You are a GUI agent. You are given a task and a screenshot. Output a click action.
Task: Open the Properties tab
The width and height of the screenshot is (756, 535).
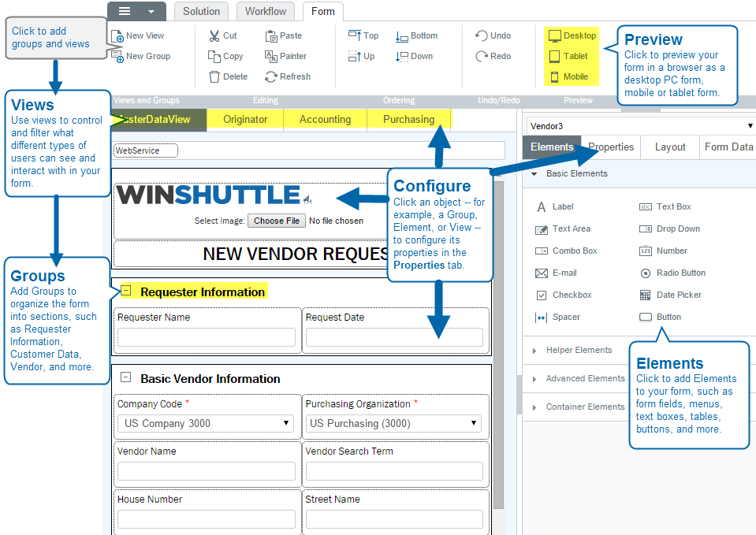[x=611, y=147]
